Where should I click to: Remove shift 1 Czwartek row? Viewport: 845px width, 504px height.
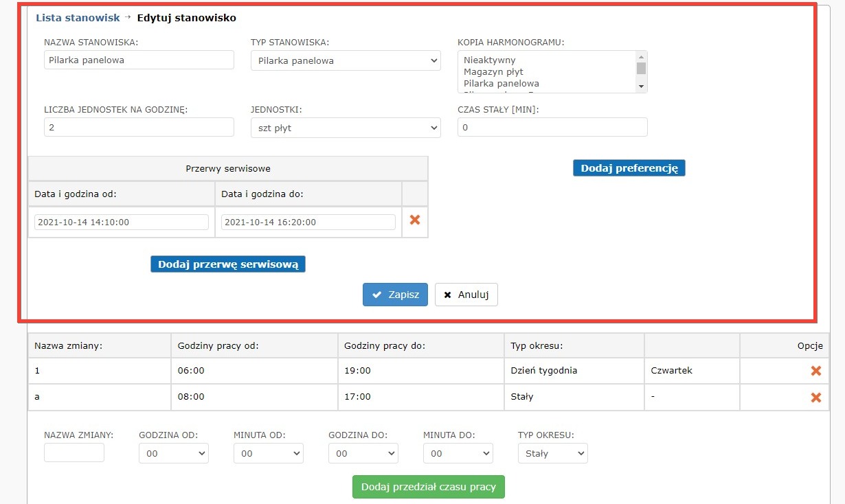click(x=815, y=371)
